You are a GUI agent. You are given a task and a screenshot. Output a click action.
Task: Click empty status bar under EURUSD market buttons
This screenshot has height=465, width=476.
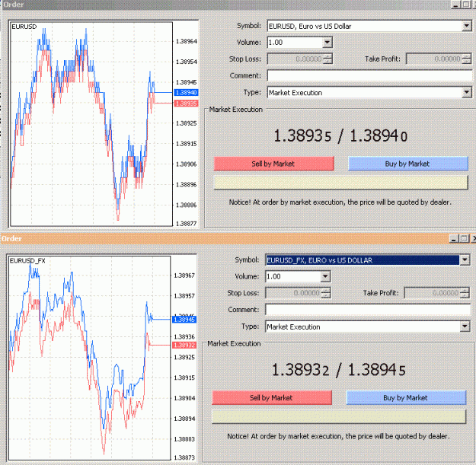click(340, 183)
